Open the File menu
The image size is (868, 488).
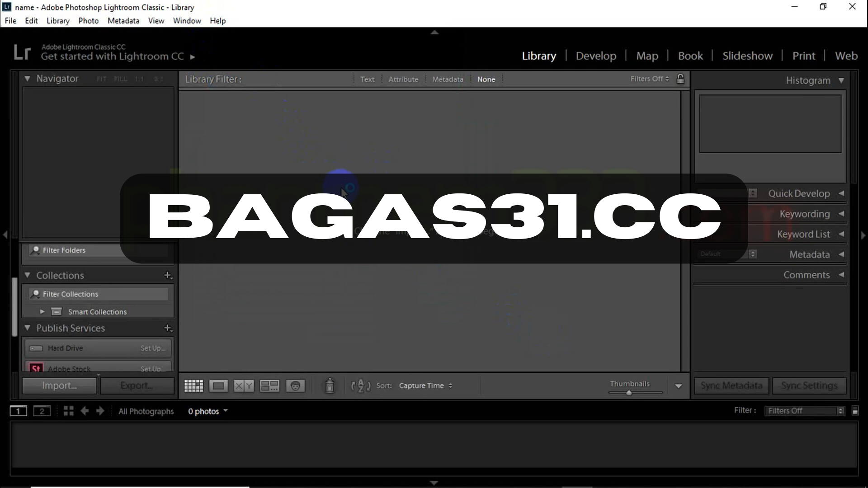(10, 21)
